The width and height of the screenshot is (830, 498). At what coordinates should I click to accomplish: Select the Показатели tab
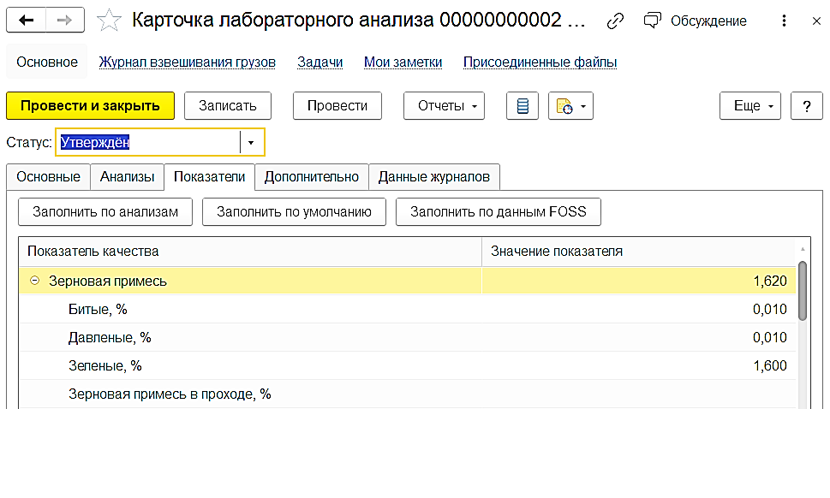point(210,177)
